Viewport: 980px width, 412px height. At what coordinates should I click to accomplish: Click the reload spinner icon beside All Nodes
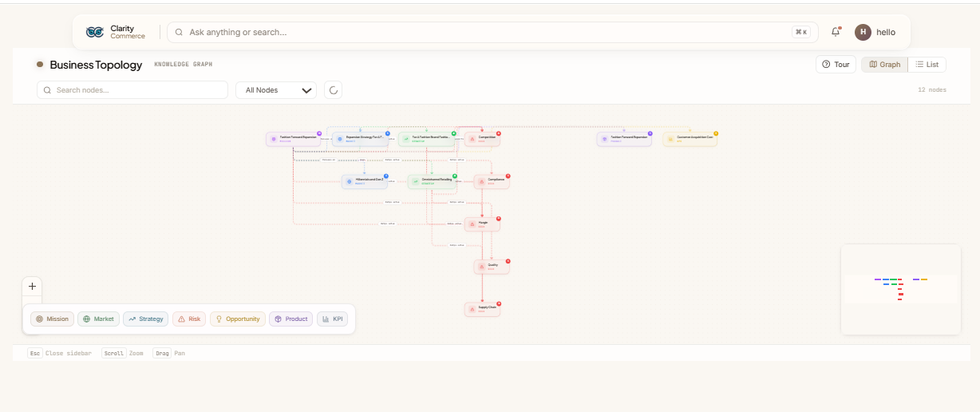pyautogui.click(x=334, y=90)
